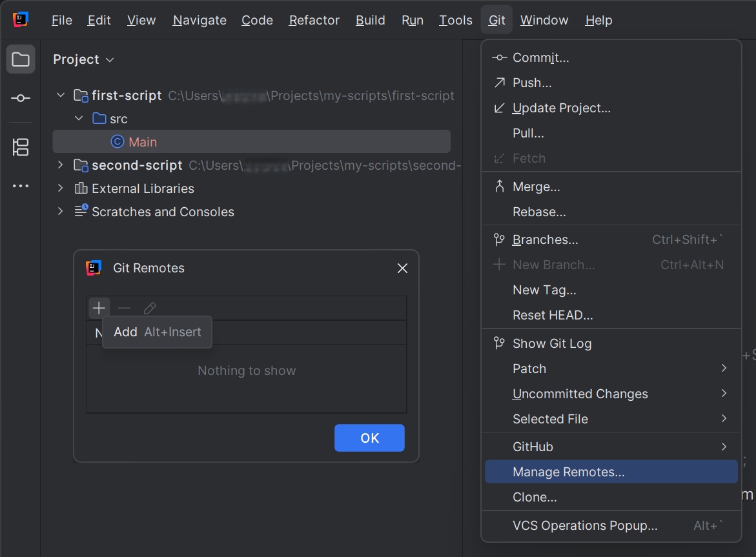756x557 pixels.
Task: Select External Libraries tree row text
Action: coord(143,188)
